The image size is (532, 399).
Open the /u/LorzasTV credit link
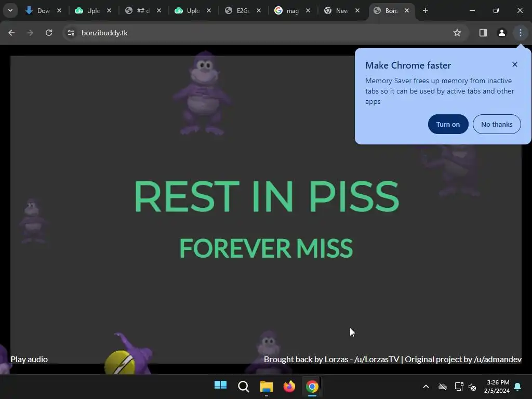[x=377, y=360]
